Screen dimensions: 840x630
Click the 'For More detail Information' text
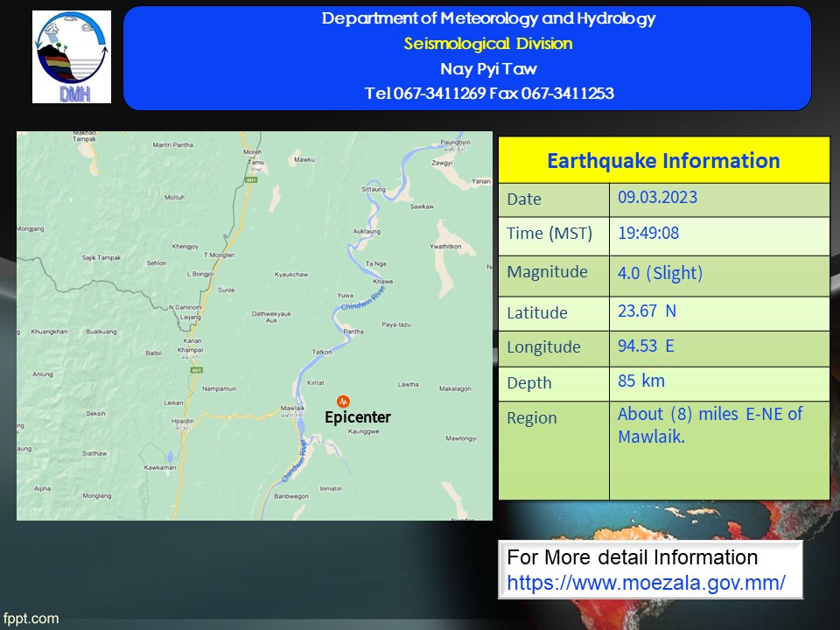pos(632,557)
